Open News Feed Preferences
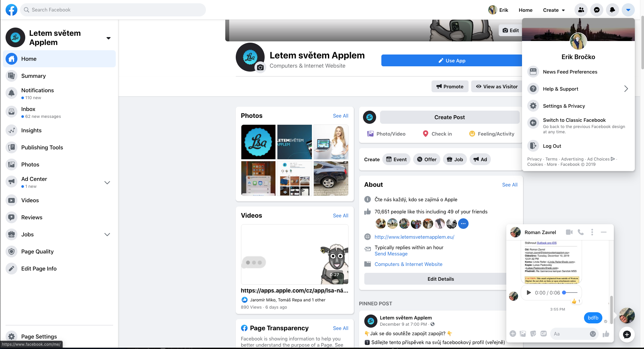This screenshot has height=349, width=644. (x=578, y=72)
